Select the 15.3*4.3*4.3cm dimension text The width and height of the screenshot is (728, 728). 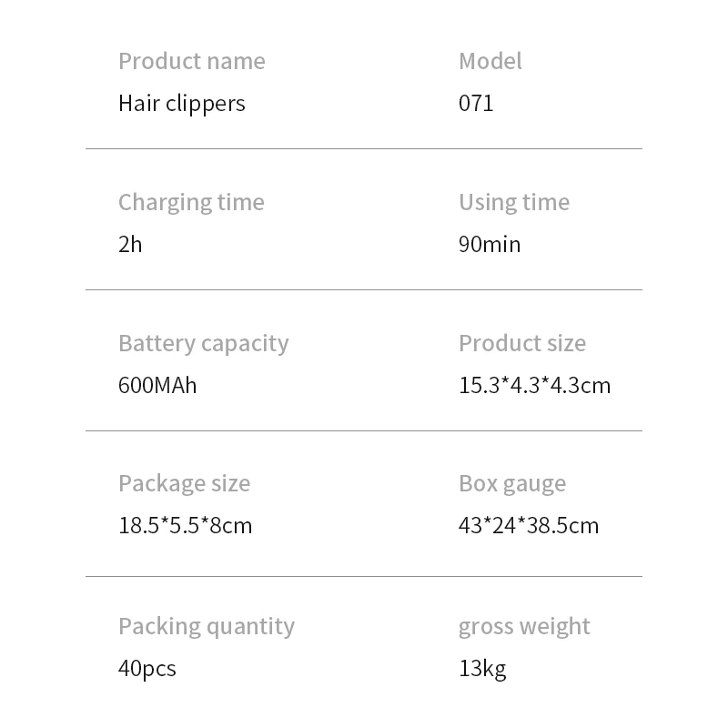click(534, 385)
